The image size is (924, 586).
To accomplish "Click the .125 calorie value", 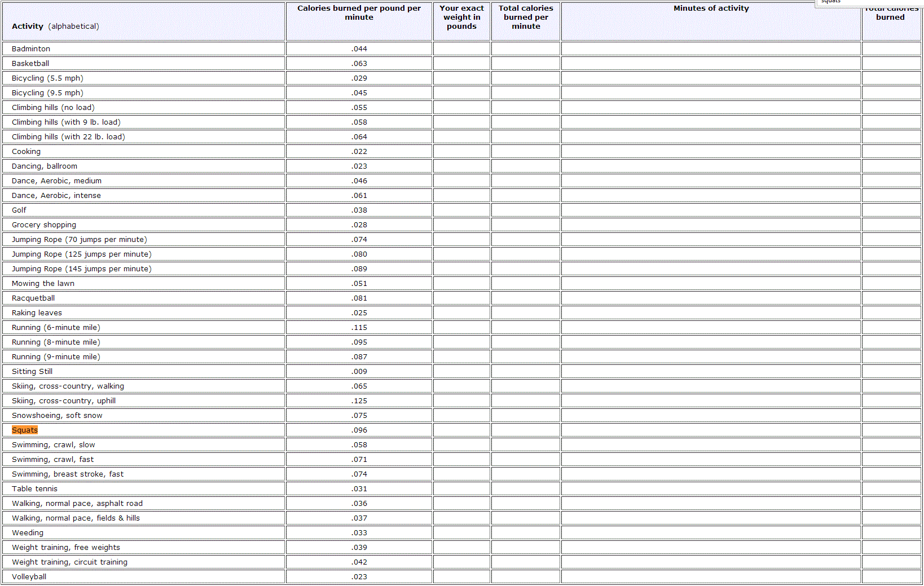I will (x=359, y=400).
